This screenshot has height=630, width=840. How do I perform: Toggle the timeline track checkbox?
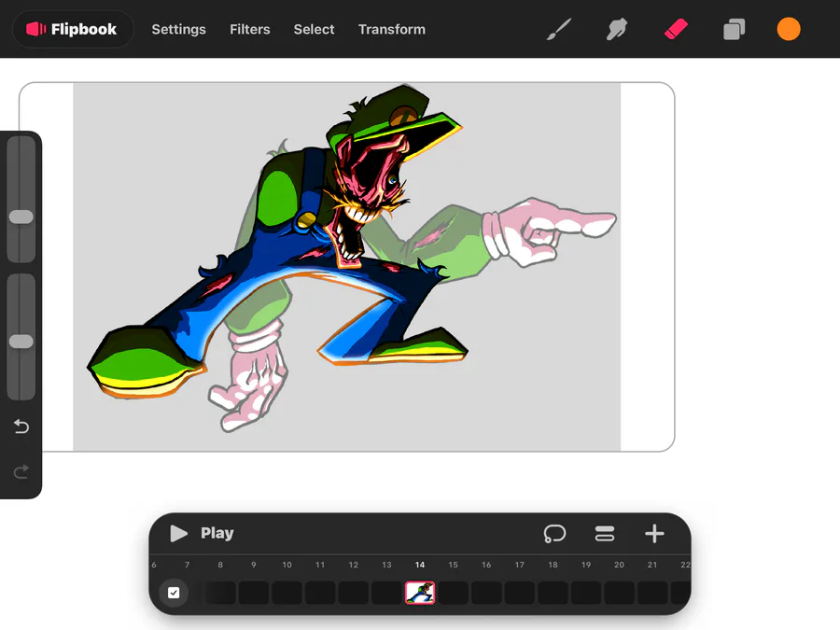point(174,593)
